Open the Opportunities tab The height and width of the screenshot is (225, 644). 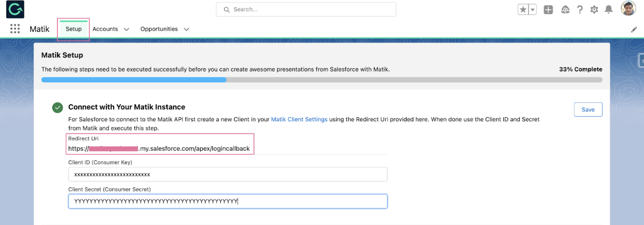tap(159, 29)
